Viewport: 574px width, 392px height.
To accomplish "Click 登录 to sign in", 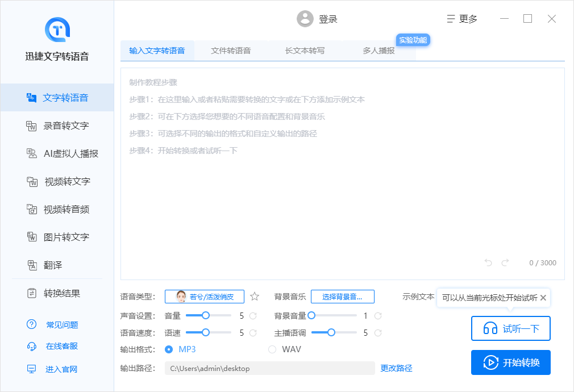I will click(x=328, y=19).
